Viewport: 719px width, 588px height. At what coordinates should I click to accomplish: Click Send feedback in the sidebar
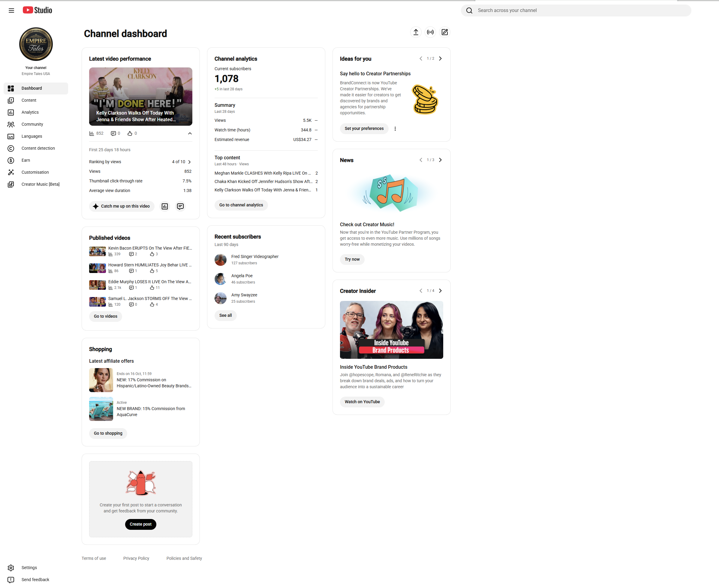click(x=36, y=580)
